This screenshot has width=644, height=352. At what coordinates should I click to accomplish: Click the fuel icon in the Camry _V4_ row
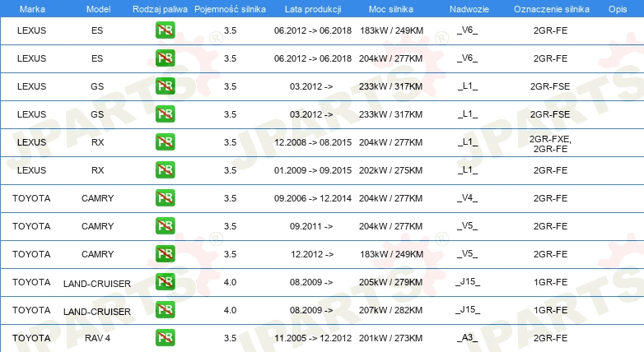tap(165, 197)
